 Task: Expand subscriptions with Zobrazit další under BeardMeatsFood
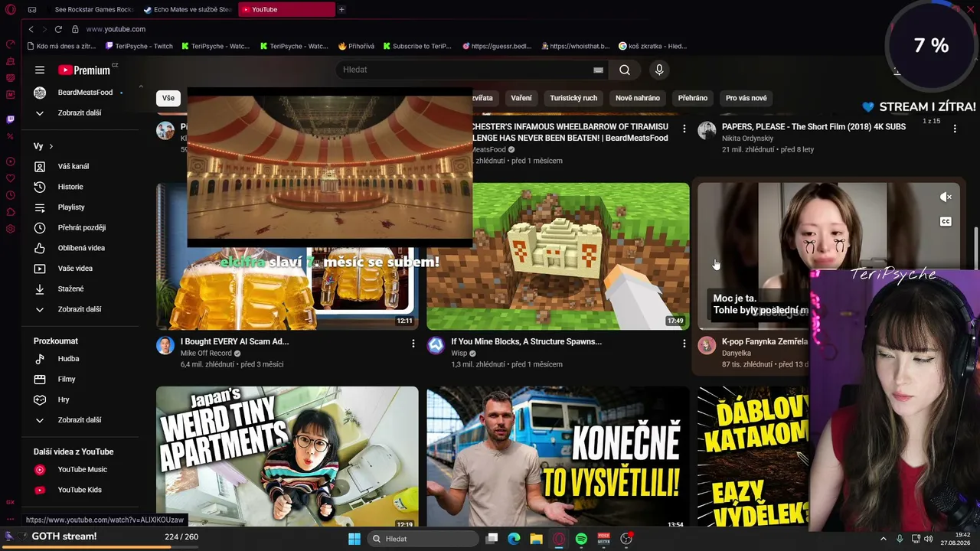[80, 112]
